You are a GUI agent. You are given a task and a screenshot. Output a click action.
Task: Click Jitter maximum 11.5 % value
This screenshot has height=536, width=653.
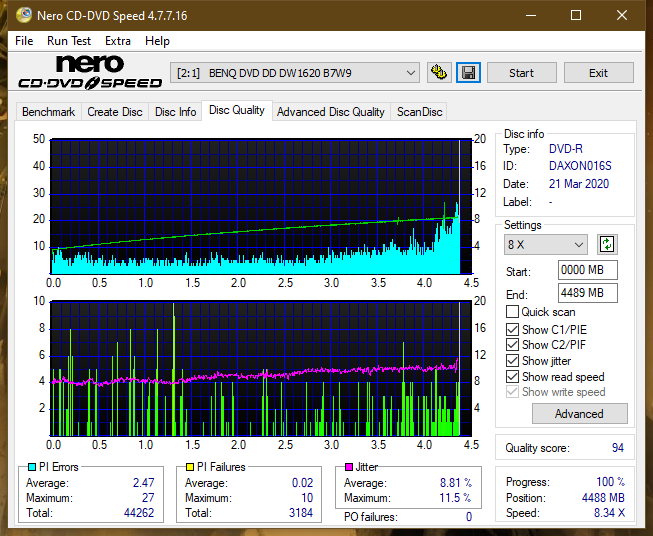coord(456,498)
